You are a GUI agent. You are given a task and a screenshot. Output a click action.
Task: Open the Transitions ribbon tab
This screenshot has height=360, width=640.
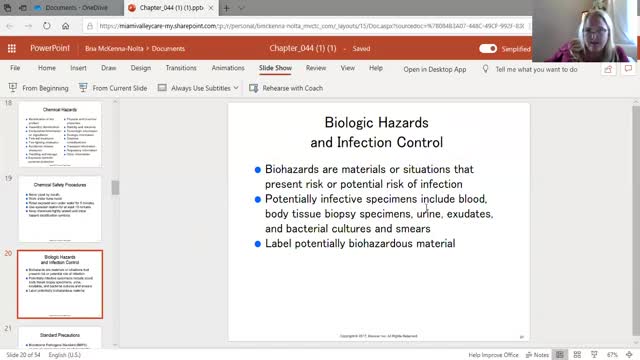point(181,68)
